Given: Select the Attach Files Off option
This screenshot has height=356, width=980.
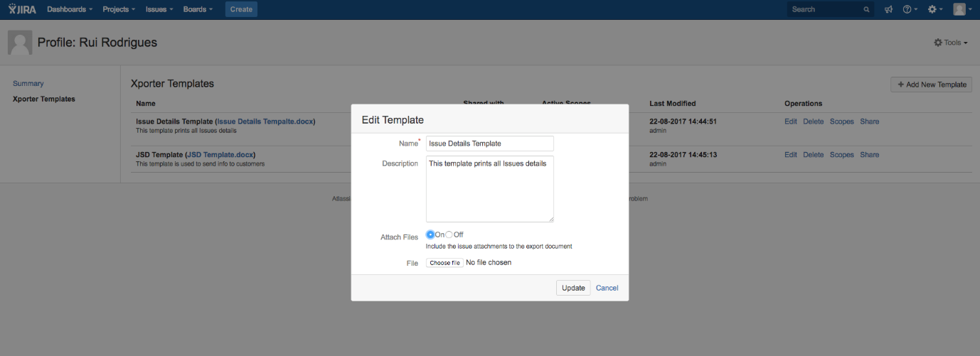Looking at the screenshot, I should pyautogui.click(x=449, y=234).
